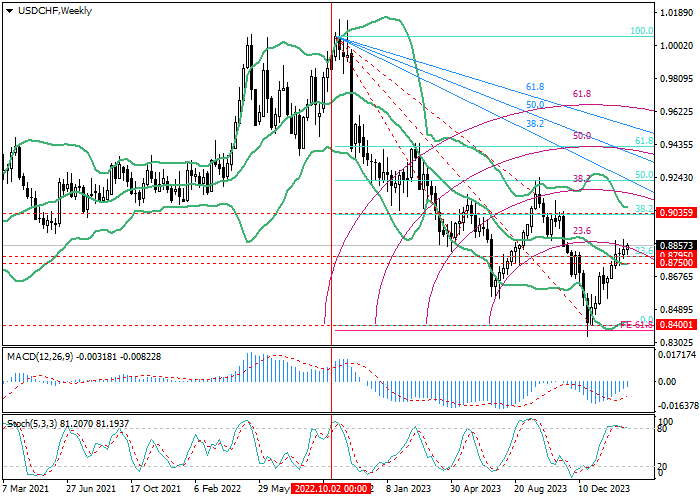Click the 30 Apr 2023 date label
The width and height of the screenshot is (700, 500).
pyautogui.click(x=475, y=488)
